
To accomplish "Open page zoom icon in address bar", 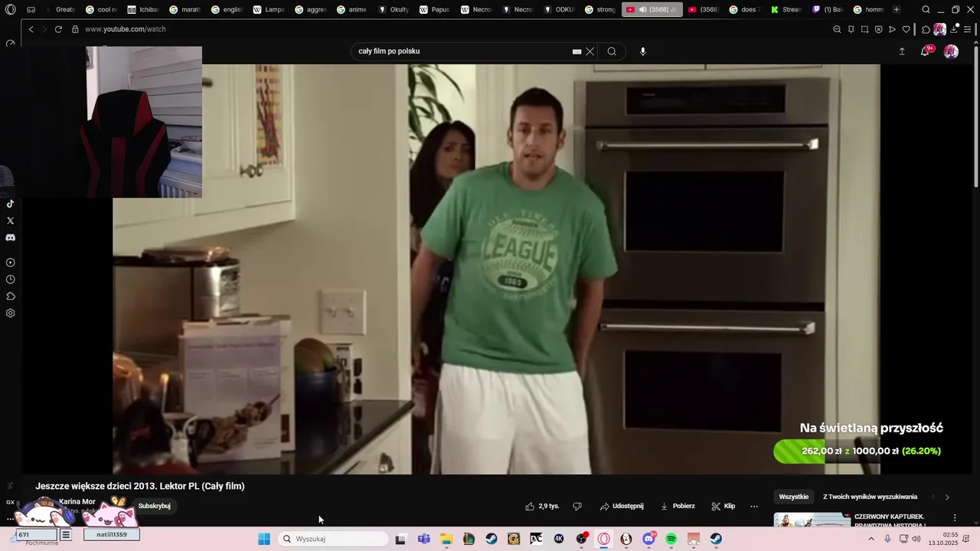I will click(837, 29).
